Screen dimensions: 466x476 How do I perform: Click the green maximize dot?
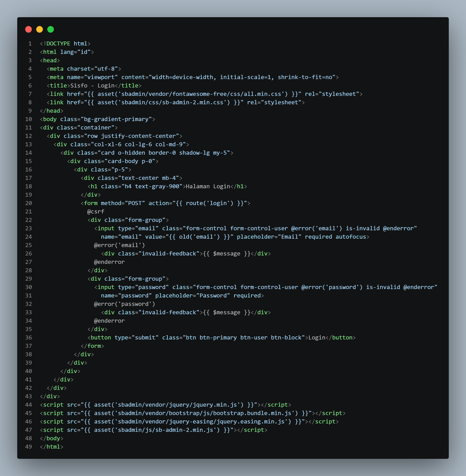coord(51,29)
